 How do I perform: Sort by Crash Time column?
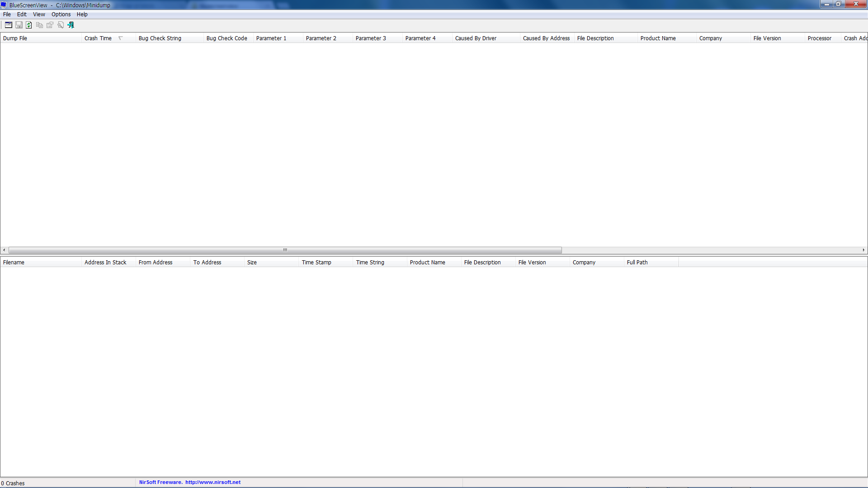tap(108, 38)
